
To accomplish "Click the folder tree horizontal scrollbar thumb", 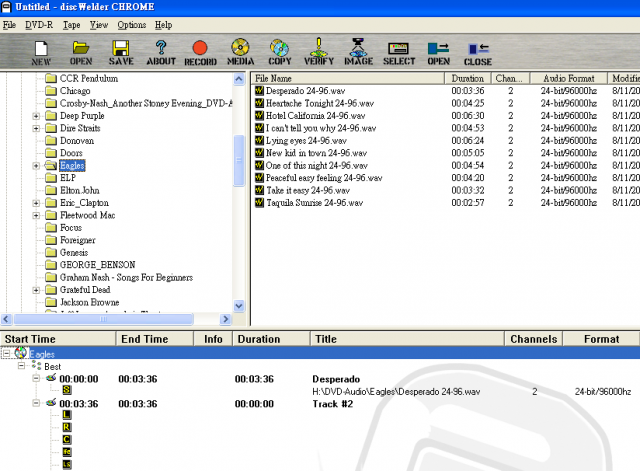I will (103, 319).
